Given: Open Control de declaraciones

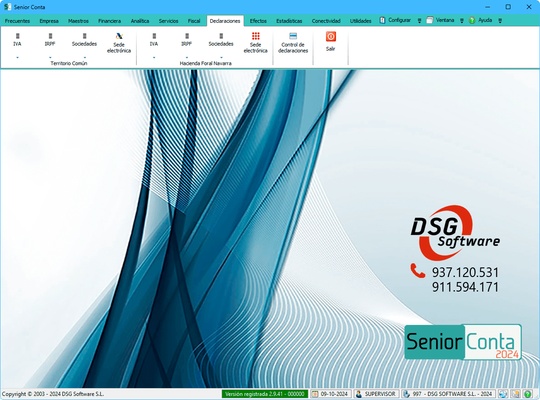Looking at the screenshot, I should coord(293,43).
